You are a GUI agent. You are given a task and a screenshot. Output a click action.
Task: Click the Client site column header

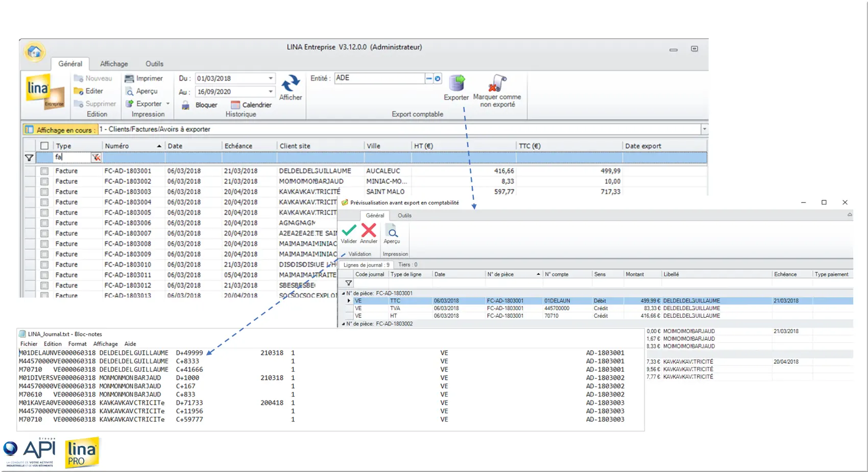[320, 146]
